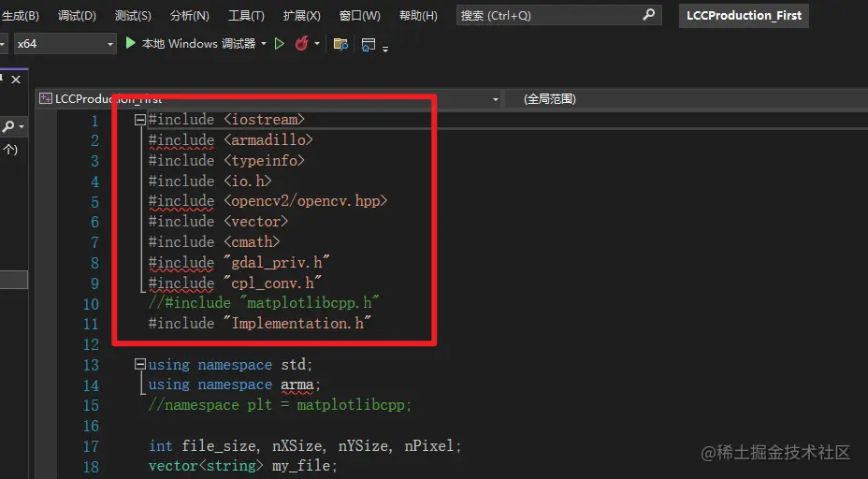Click the window layout toolbar icon

click(369, 44)
